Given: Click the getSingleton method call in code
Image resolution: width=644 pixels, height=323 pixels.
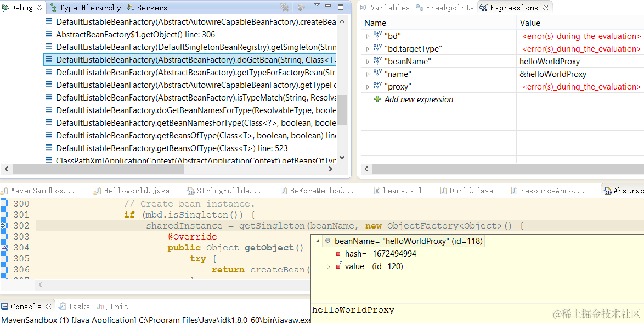Looking at the screenshot, I should pos(272,226).
